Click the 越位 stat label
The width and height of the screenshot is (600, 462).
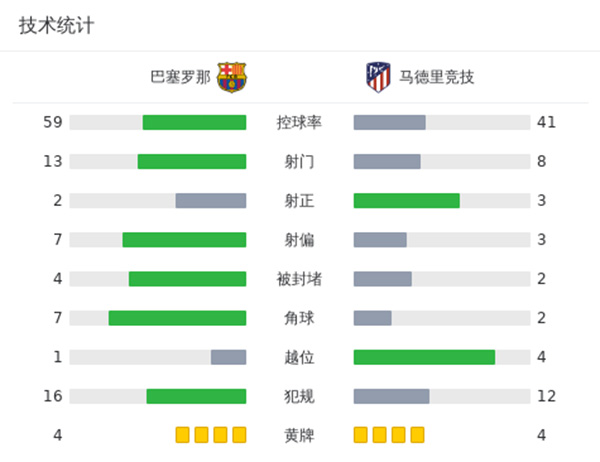tap(299, 357)
